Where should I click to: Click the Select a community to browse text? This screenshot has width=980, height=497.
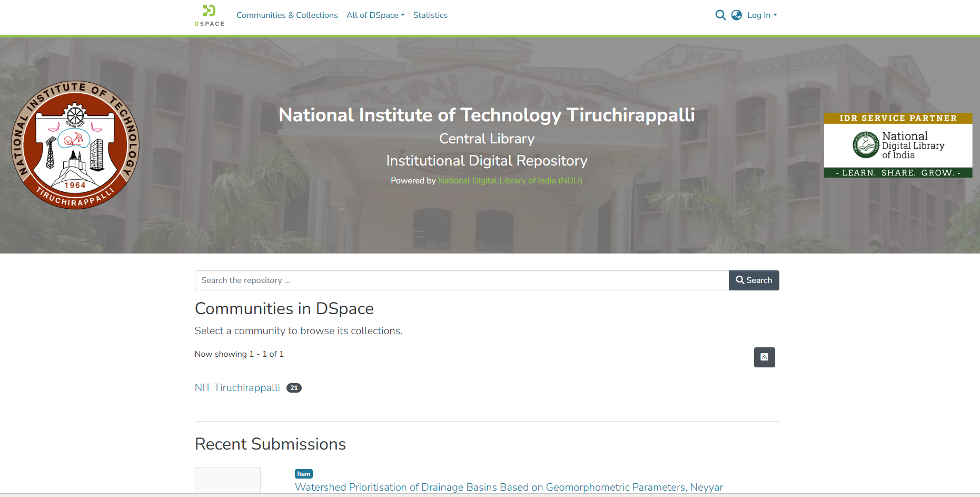click(299, 331)
